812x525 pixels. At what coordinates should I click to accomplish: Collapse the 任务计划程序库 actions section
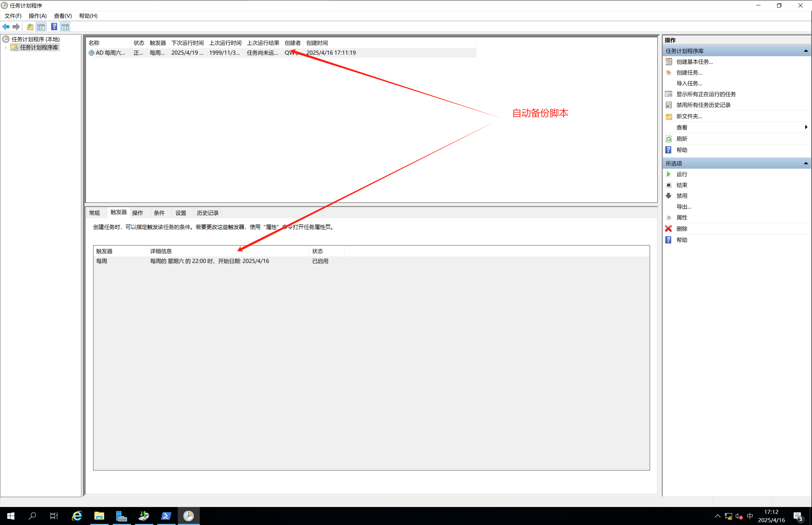pyautogui.click(x=806, y=51)
